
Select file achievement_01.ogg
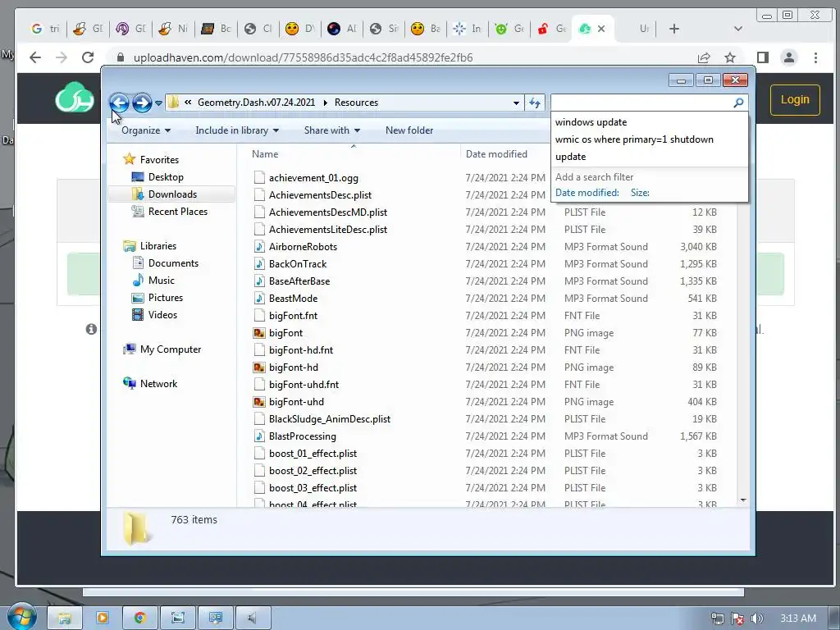[x=313, y=178]
